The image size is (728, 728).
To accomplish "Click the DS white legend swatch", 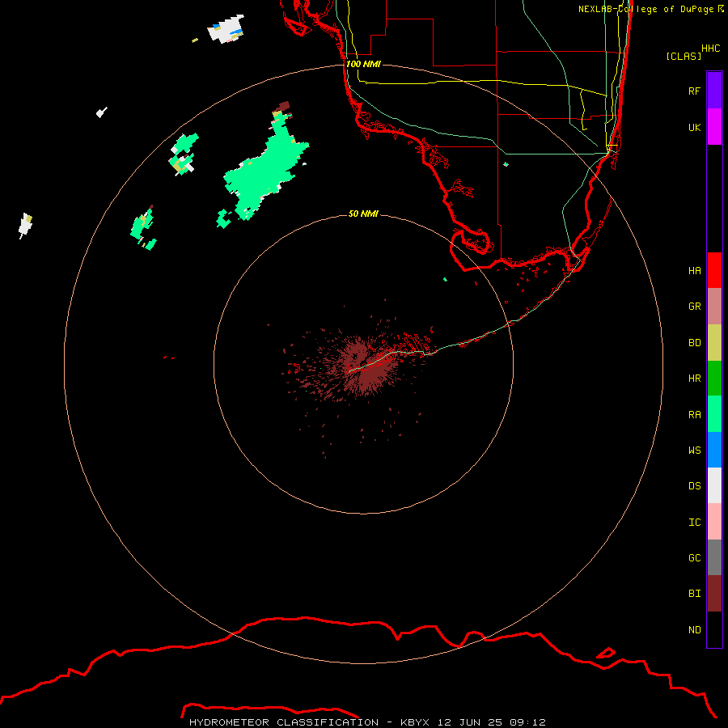I will point(714,485).
